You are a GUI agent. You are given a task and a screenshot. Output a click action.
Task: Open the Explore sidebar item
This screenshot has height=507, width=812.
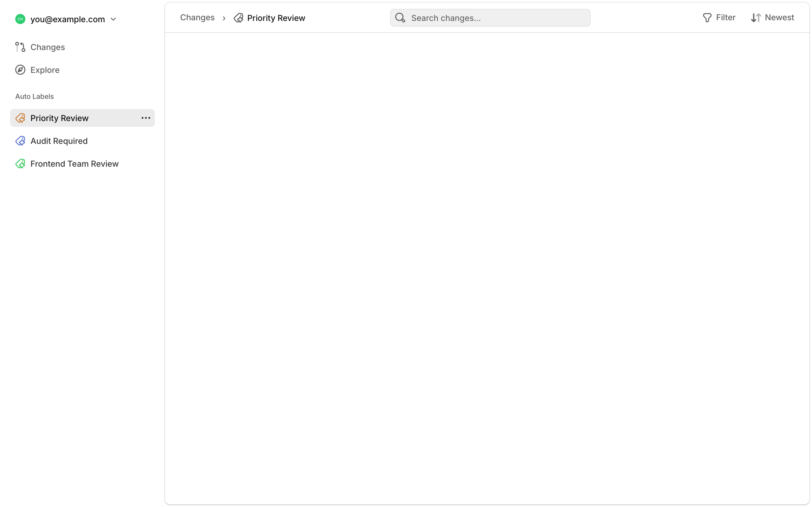[x=45, y=70]
